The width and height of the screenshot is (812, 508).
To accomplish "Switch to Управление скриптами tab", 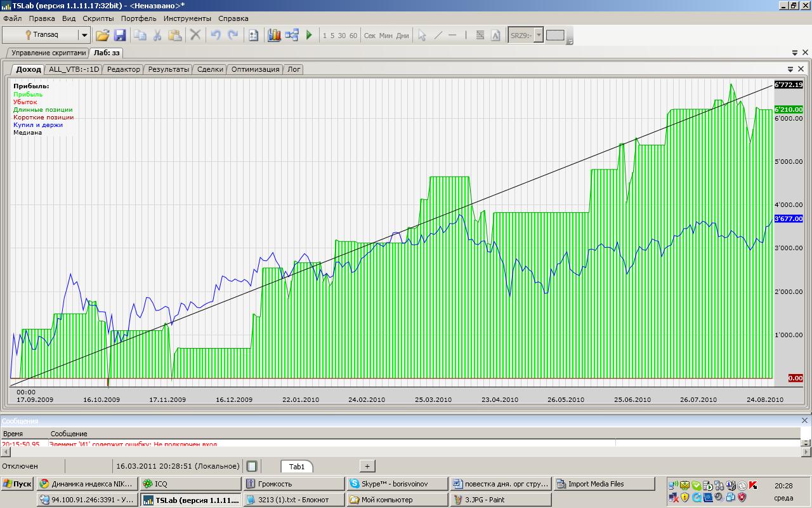I will point(48,53).
